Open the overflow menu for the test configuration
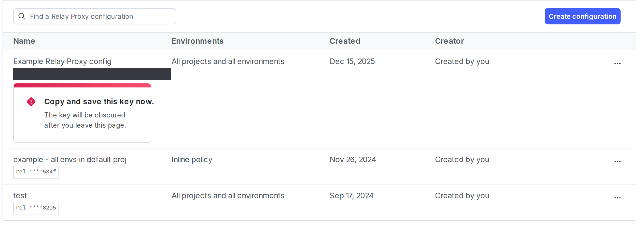The image size is (644, 241). click(618, 197)
